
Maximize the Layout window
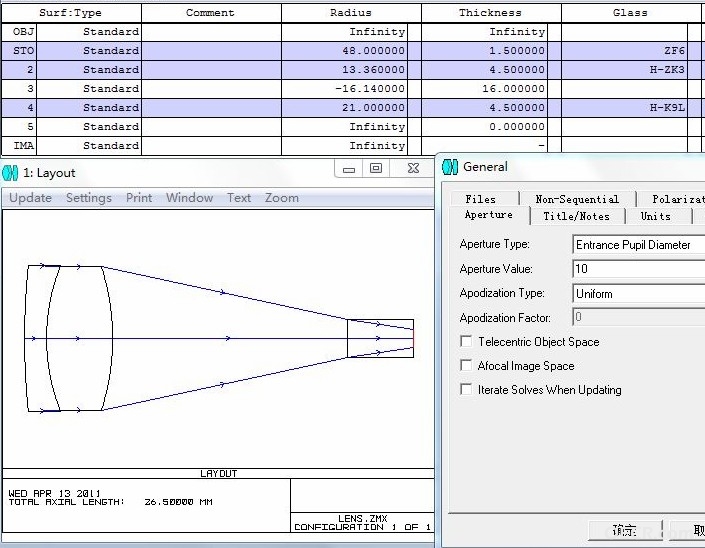click(x=376, y=169)
